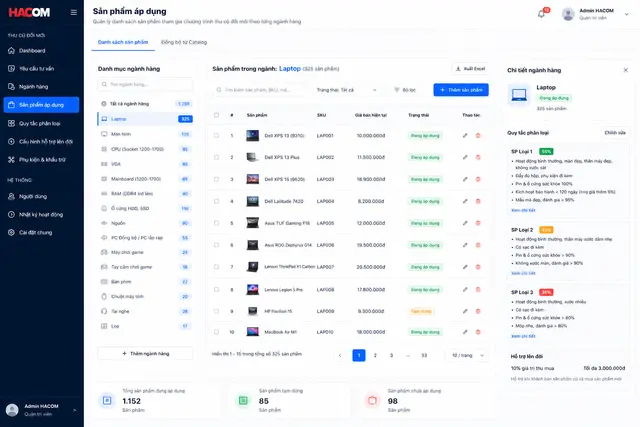The height and width of the screenshot is (427, 640).
Task: Edit the LAP001 product with pencil icon
Action: 465,136
